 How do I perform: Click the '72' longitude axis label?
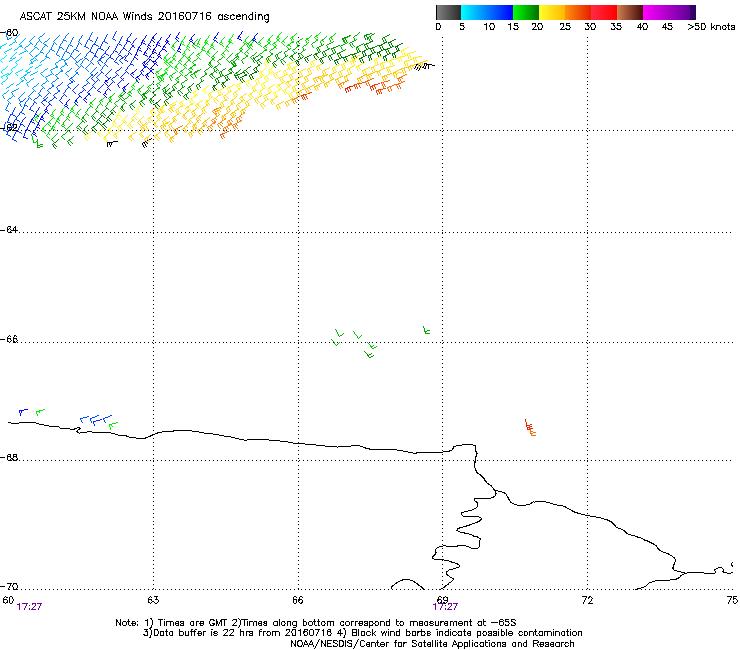tap(587, 600)
